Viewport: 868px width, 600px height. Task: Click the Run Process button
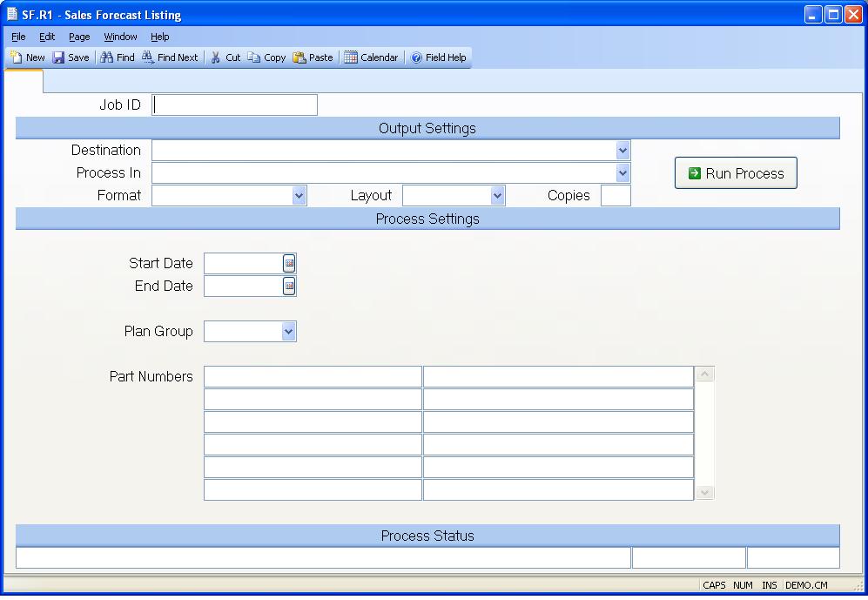click(x=736, y=173)
